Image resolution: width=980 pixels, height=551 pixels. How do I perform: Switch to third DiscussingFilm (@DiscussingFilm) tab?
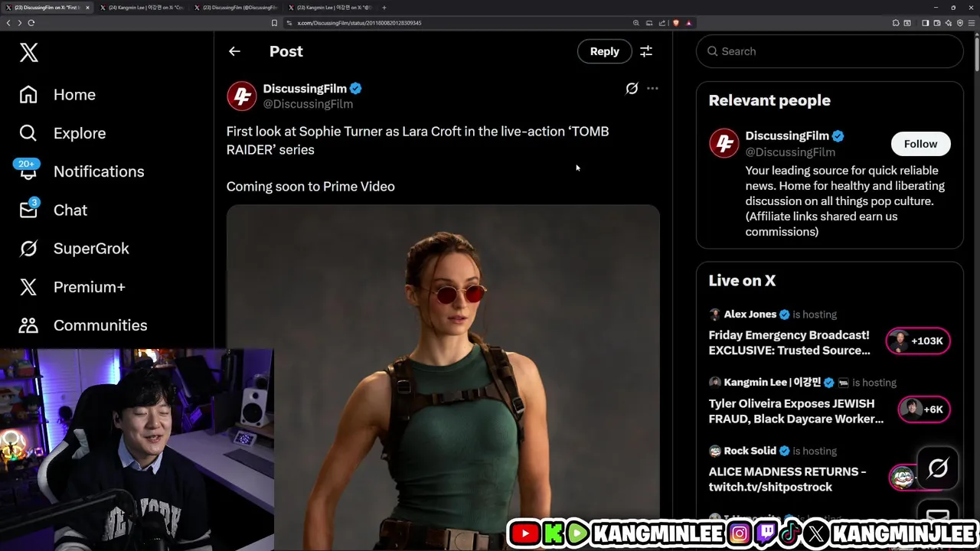(237, 8)
